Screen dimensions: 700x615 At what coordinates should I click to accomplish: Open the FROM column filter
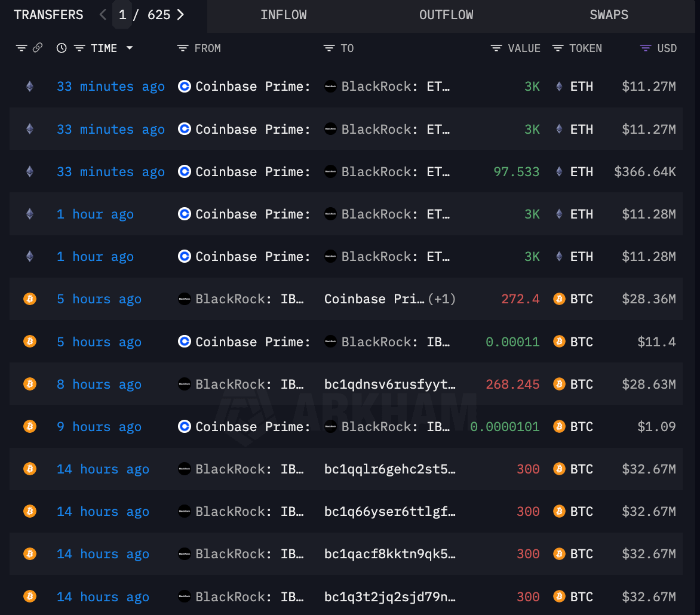click(183, 48)
